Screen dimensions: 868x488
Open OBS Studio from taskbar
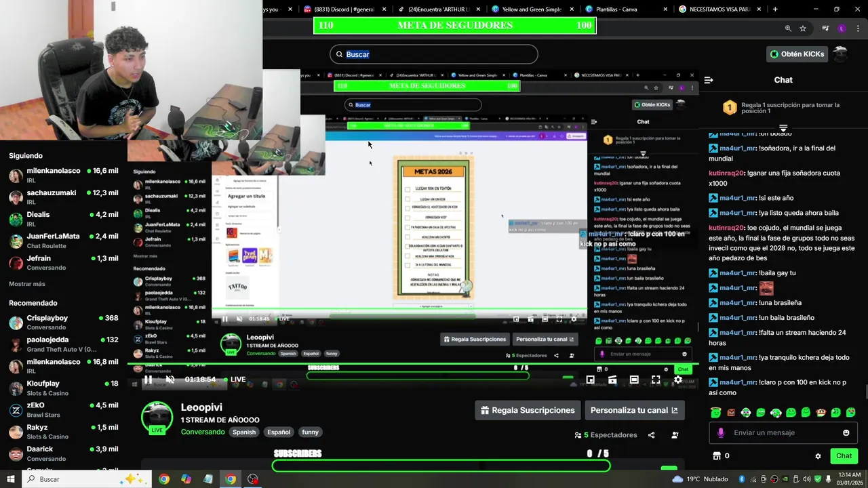(x=253, y=479)
